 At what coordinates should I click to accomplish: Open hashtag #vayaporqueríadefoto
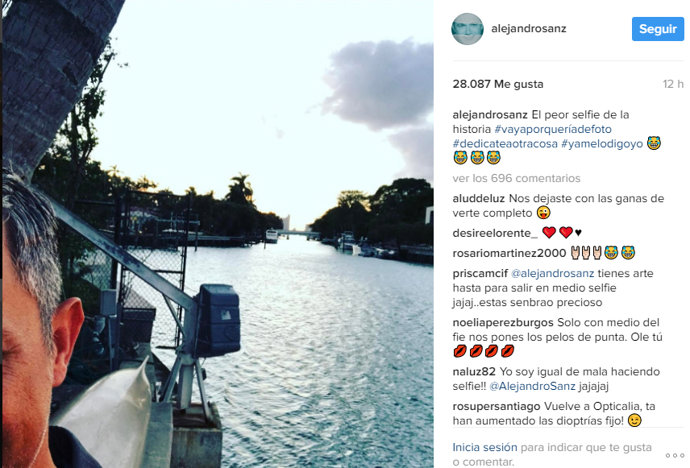point(553,129)
